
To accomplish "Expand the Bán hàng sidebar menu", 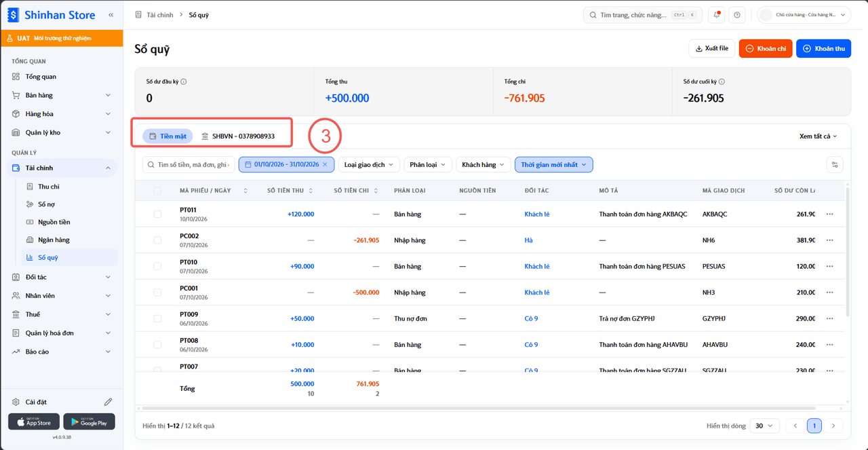I will point(62,95).
